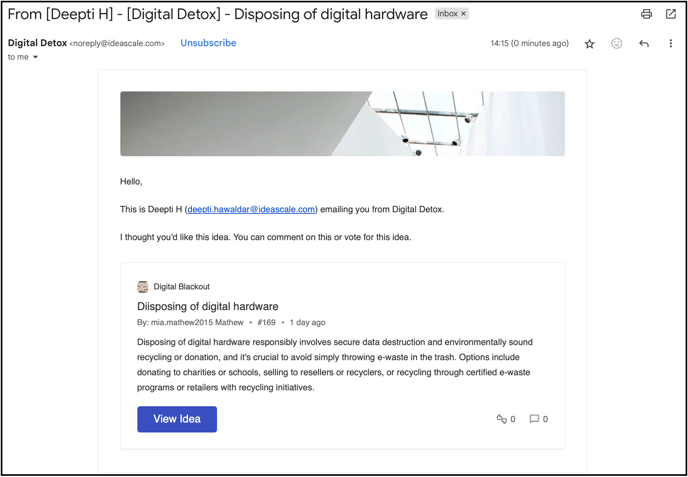Click the idea description paragraph

(335, 365)
